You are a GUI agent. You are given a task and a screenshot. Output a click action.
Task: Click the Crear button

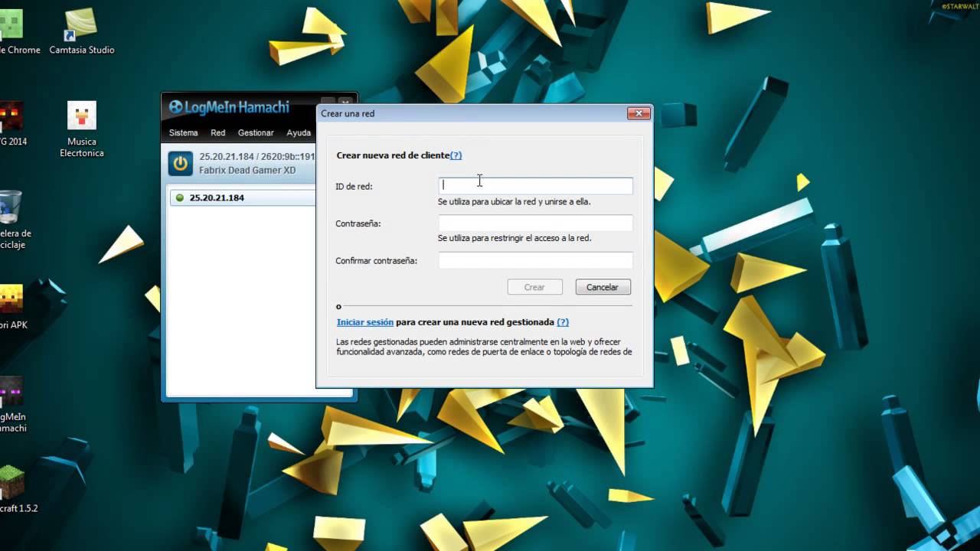tap(534, 287)
